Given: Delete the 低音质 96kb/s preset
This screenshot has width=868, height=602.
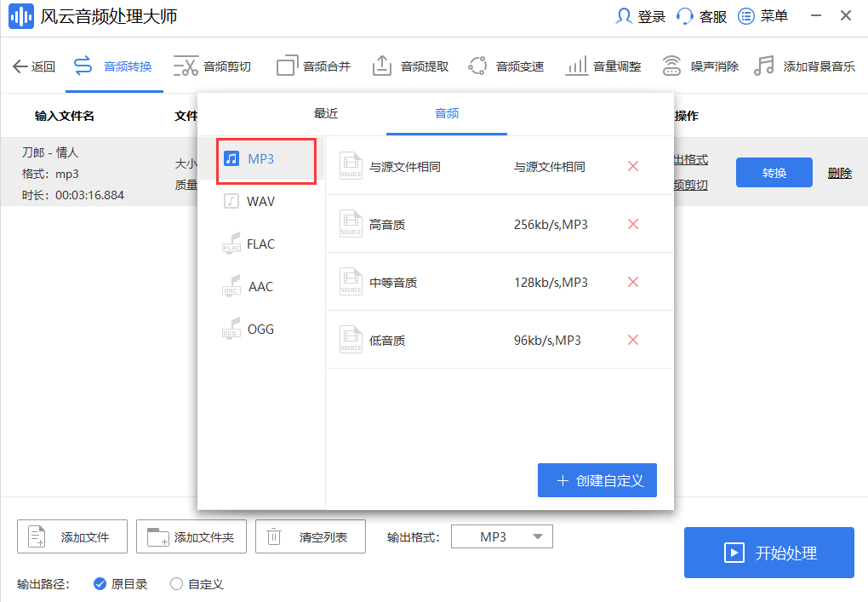Looking at the screenshot, I should [633, 340].
